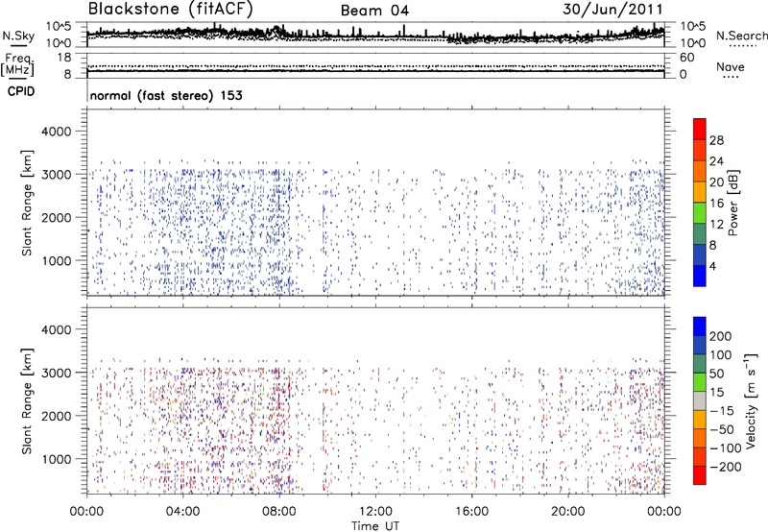
Task: Click the "24" power colorbar label
Action: coord(716,161)
